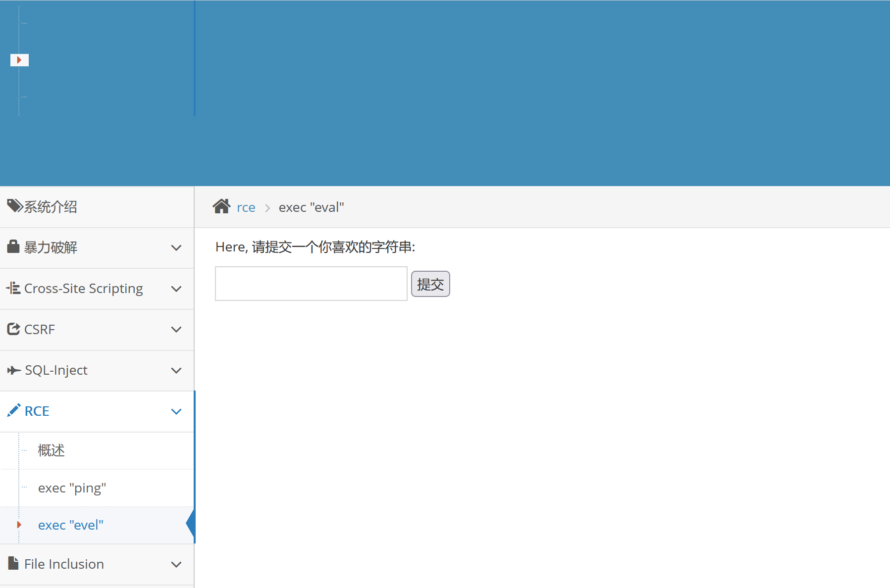Expand the 暴力破解 menu chevron

(176, 247)
